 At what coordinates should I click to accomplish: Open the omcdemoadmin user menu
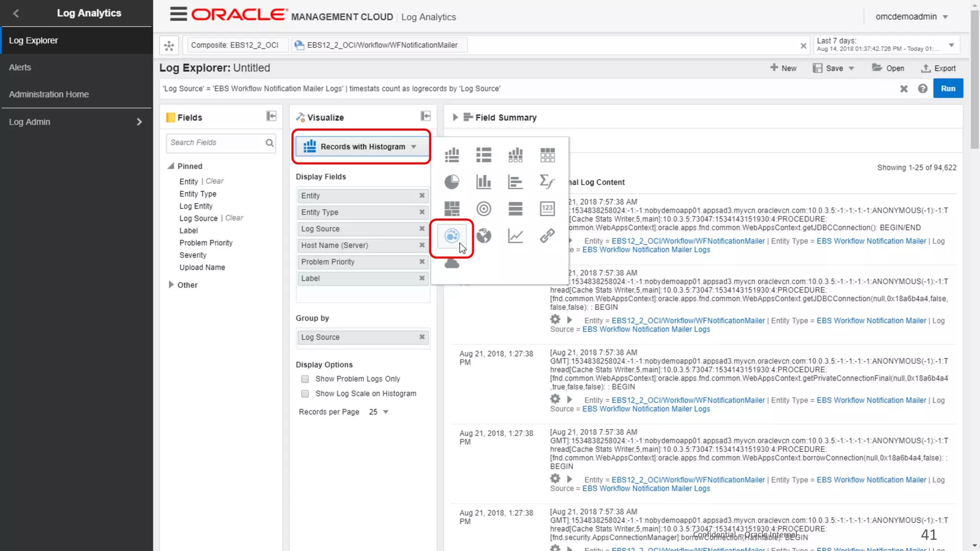coord(912,17)
